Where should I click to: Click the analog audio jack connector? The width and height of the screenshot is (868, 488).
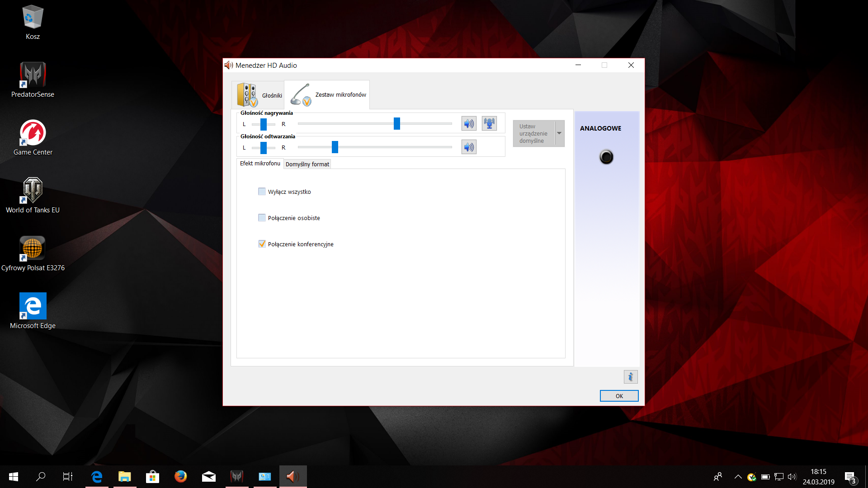(606, 157)
